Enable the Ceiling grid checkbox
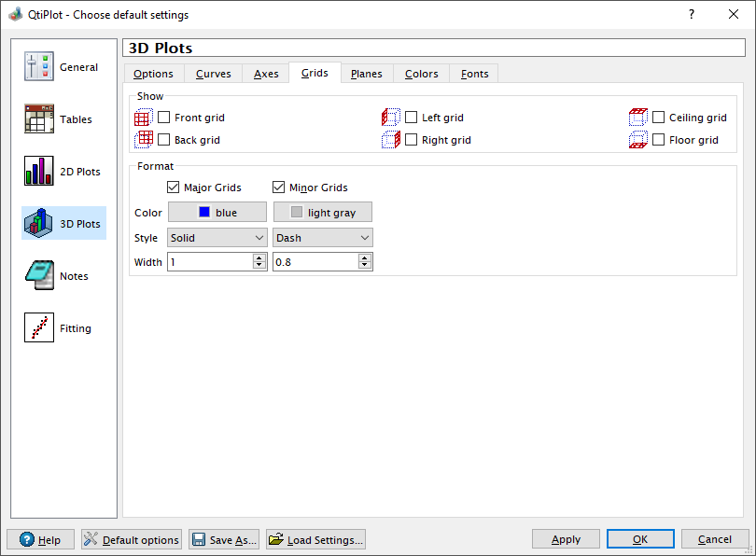Image resolution: width=756 pixels, height=556 pixels. (x=659, y=118)
